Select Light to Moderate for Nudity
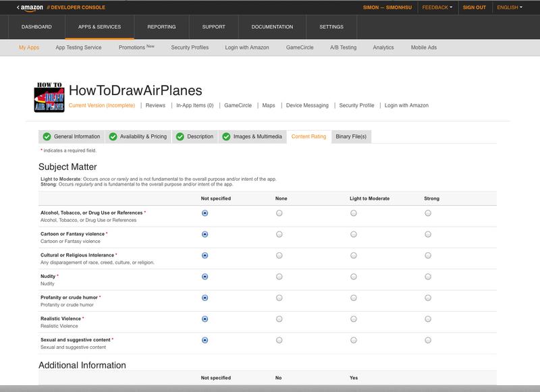Image resolution: width=540 pixels, height=392 pixels. tap(354, 277)
